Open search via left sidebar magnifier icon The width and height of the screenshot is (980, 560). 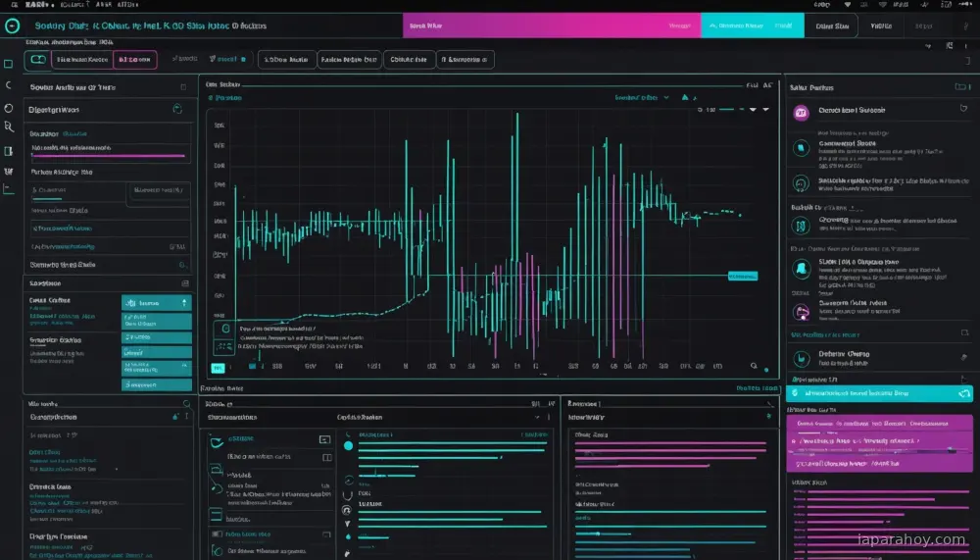pos(9,127)
